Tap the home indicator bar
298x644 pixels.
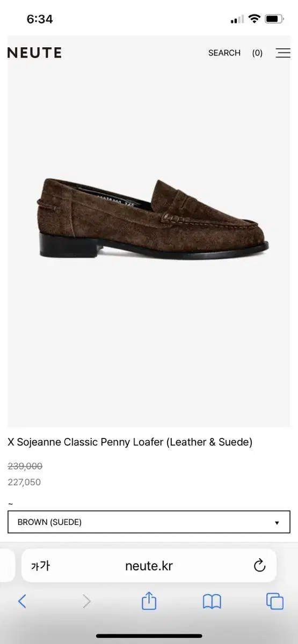[x=149, y=636]
